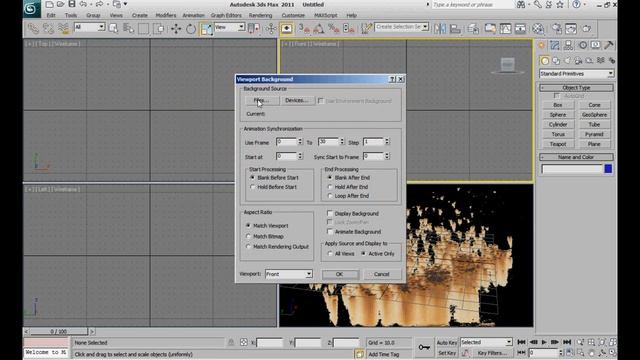Select Loop After End option

(330, 196)
